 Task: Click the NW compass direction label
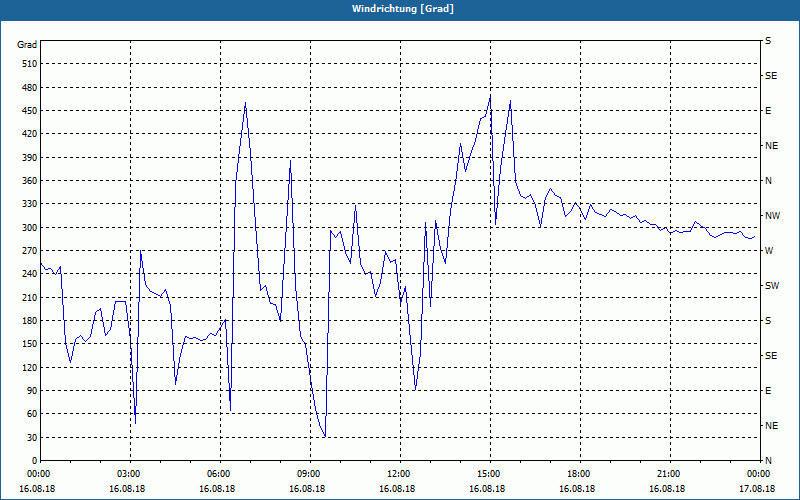click(772, 216)
